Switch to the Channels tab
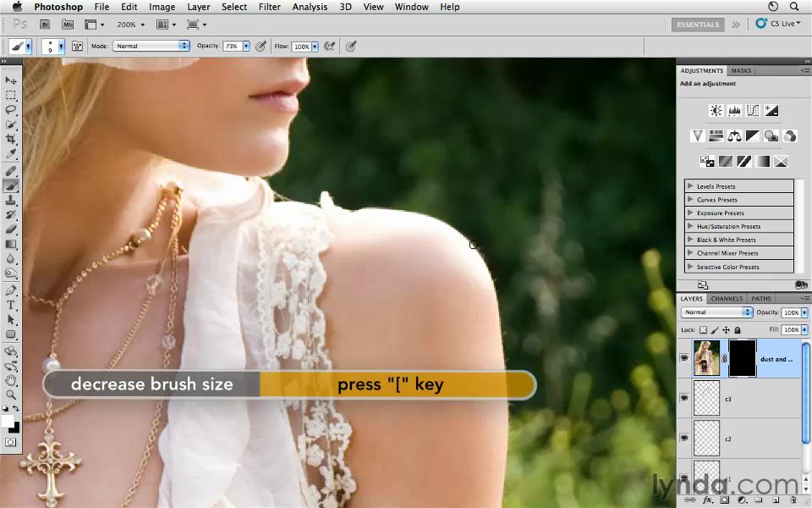This screenshot has width=812, height=508. click(x=727, y=299)
